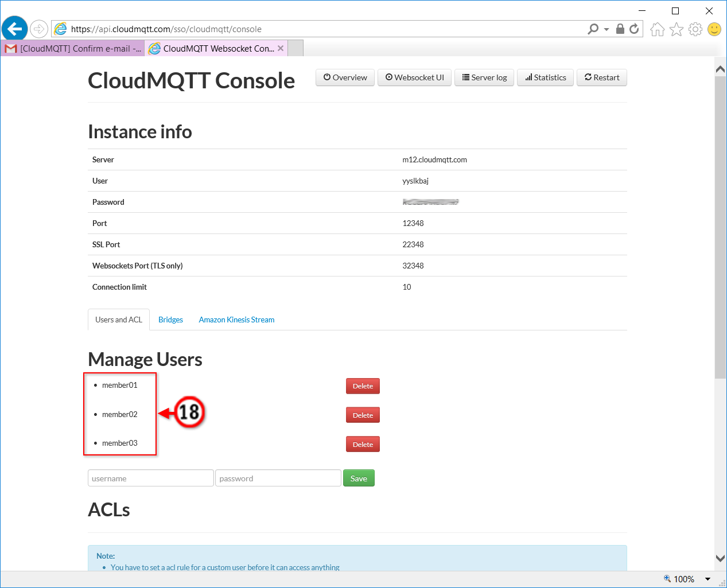The height and width of the screenshot is (588, 727).
Task: Open a new browser tab
Action: [296, 49]
